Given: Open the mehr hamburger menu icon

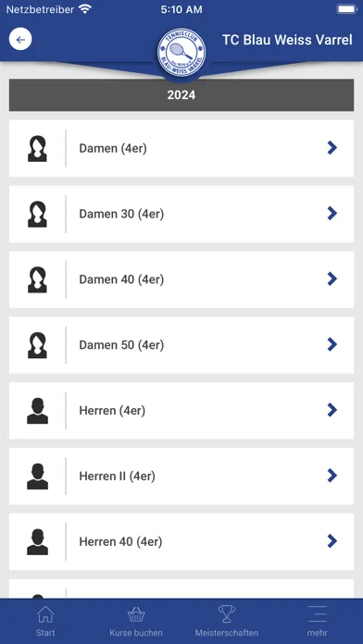Looking at the screenshot, I should point(318,614).
